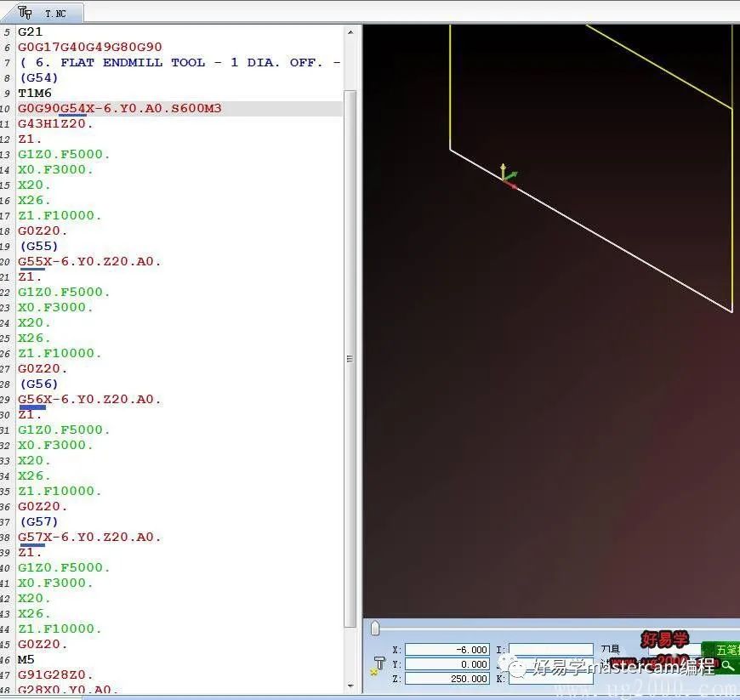Select line 5 'G21'
The height and width of the screenshot is (700, 740).
point(31,31)
